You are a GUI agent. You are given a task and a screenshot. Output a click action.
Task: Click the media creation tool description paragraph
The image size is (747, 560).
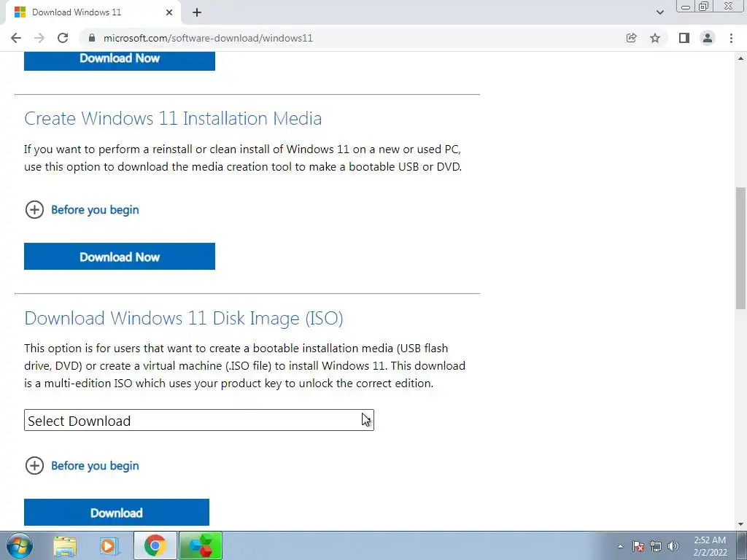(x=243, y=157)
